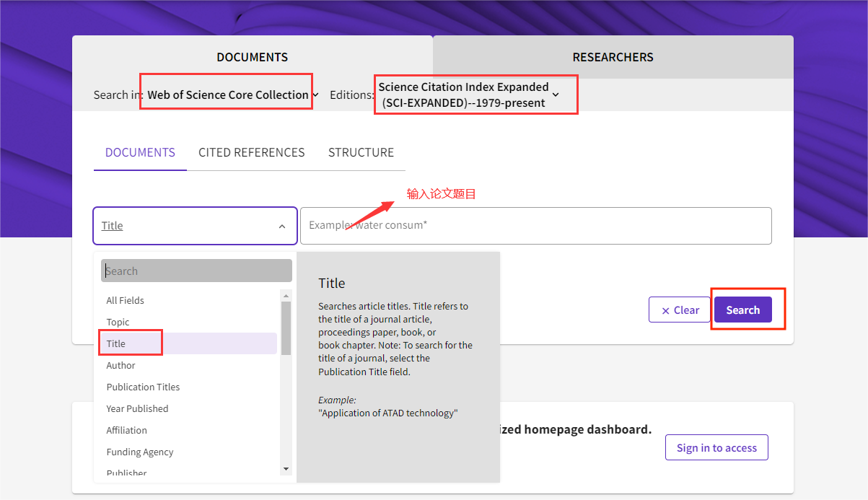Pick Publication Titles from the field list
Image resolution: width=868 pixels, height=500 pixels.
[143, 387]
